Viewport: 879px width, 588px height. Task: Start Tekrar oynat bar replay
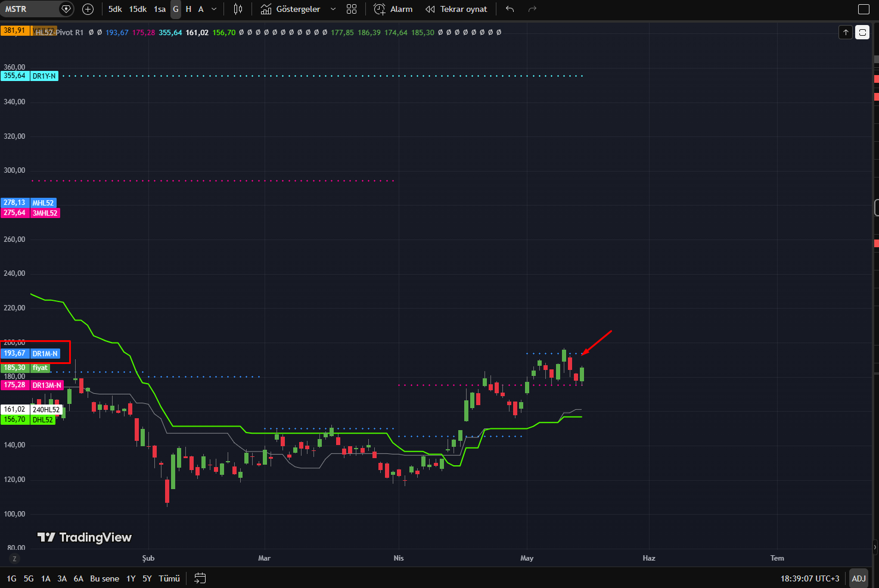pyautogui.click(x=456, y=9)
